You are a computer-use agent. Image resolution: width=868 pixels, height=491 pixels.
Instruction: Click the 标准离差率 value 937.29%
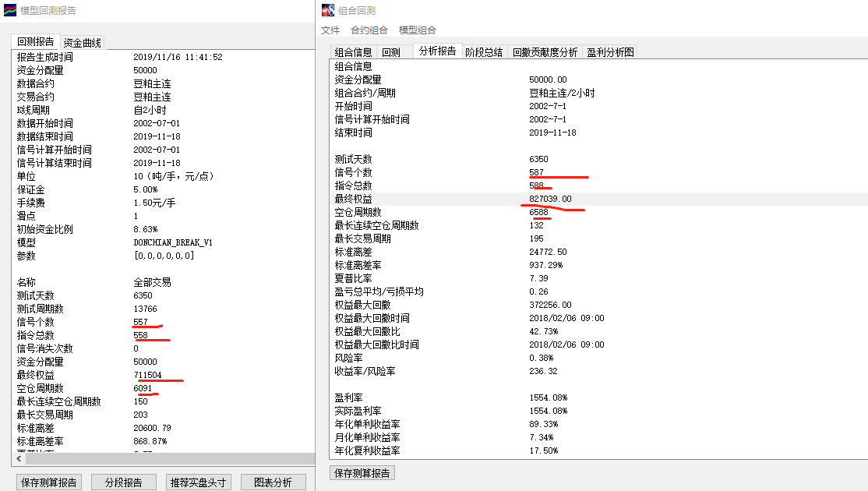546,265
